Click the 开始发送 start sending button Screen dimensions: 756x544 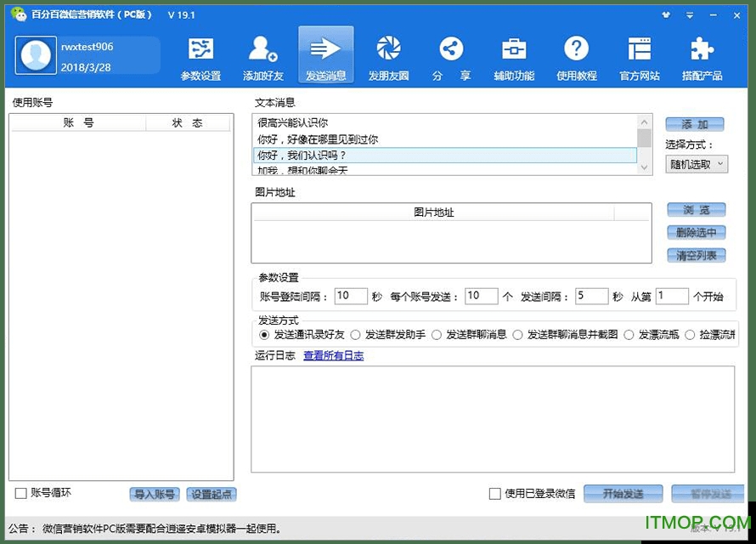(623, 493)
